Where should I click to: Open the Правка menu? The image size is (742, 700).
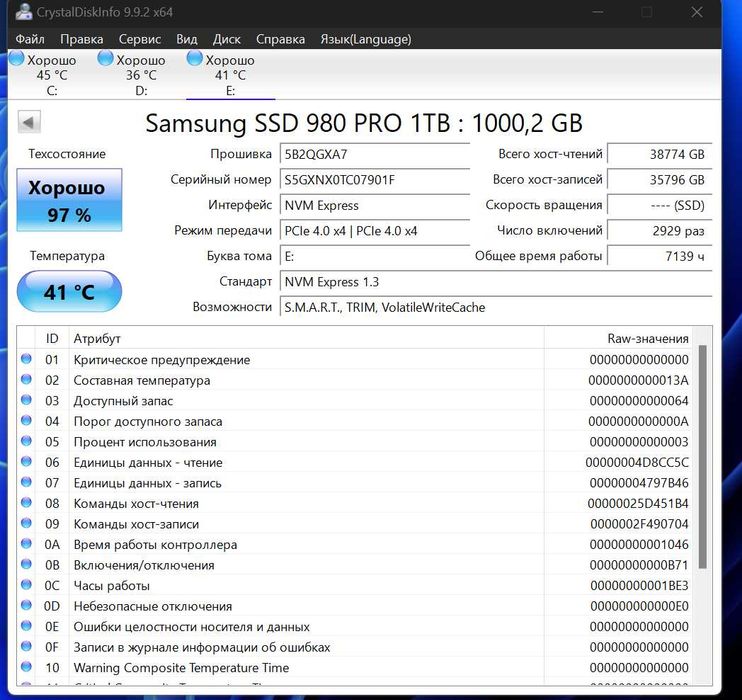81,39
